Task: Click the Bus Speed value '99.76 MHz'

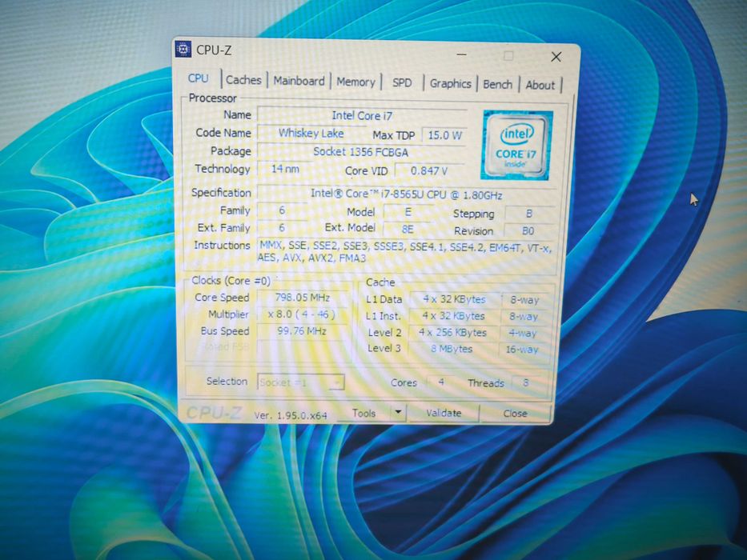Action: coord(302,331)
